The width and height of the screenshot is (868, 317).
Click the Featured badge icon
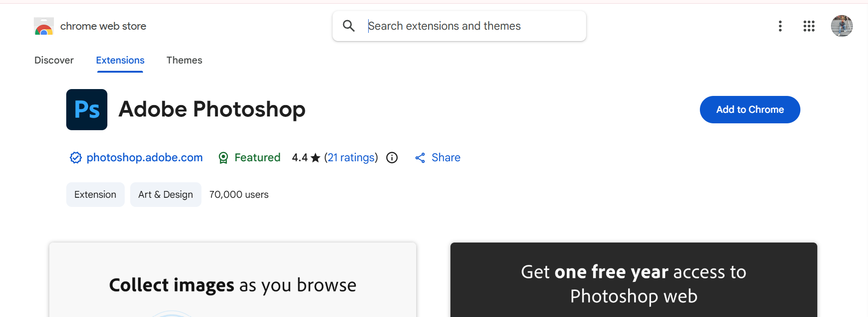(223, 158)
